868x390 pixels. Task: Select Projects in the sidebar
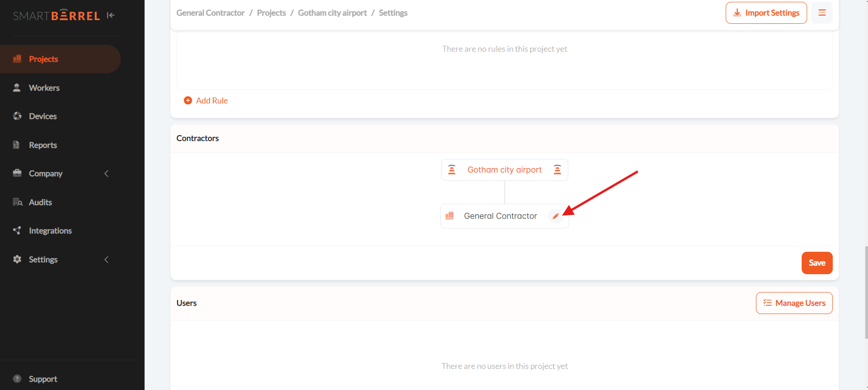[x=43, y=59]
